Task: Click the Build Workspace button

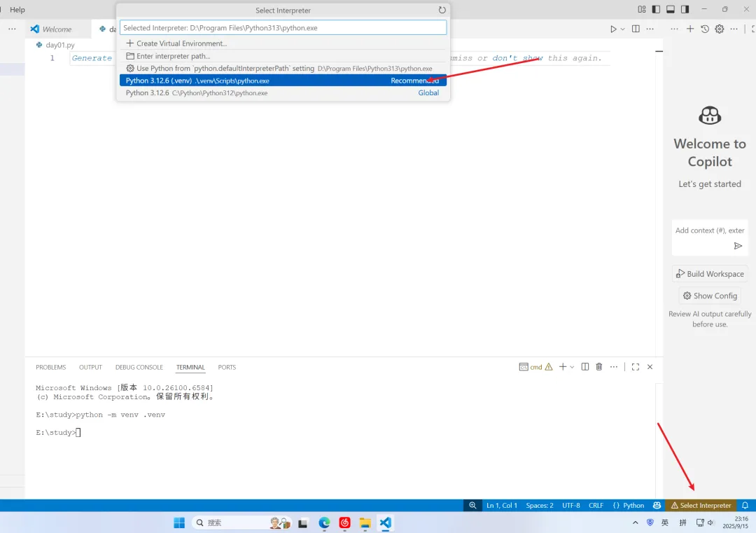Action: click(x=710, y=274)
